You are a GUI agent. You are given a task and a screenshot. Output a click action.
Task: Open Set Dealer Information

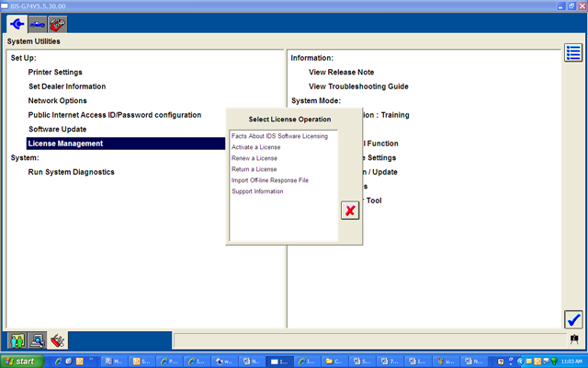pos(67,86)
